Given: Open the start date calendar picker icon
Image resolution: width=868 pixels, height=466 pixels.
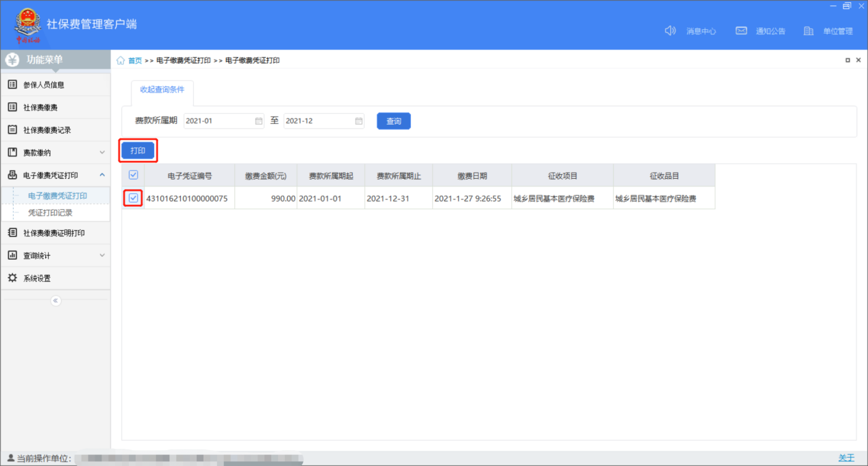Looking at the screenshot, I should point(259,121).
